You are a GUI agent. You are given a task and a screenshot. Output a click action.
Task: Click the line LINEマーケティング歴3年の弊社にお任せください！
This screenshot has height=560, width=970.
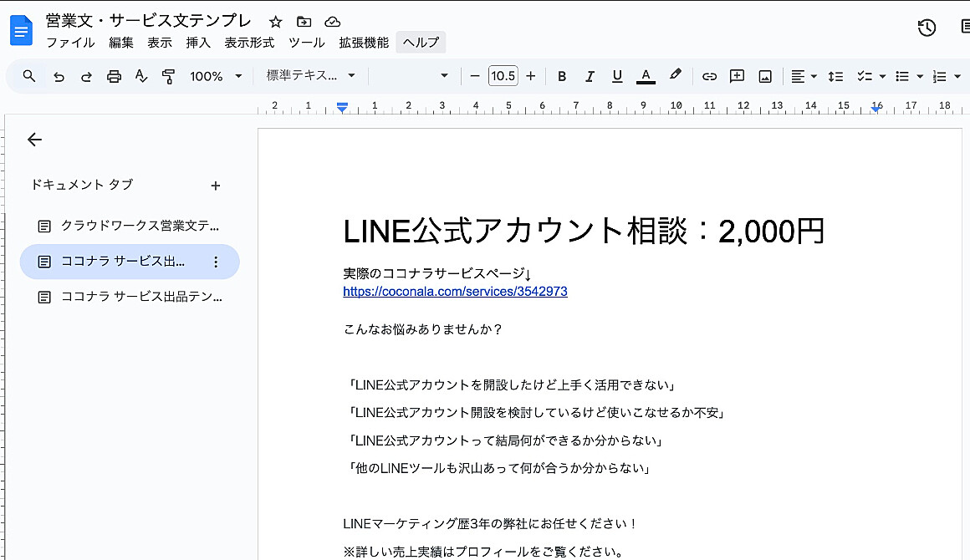(491, 524)
